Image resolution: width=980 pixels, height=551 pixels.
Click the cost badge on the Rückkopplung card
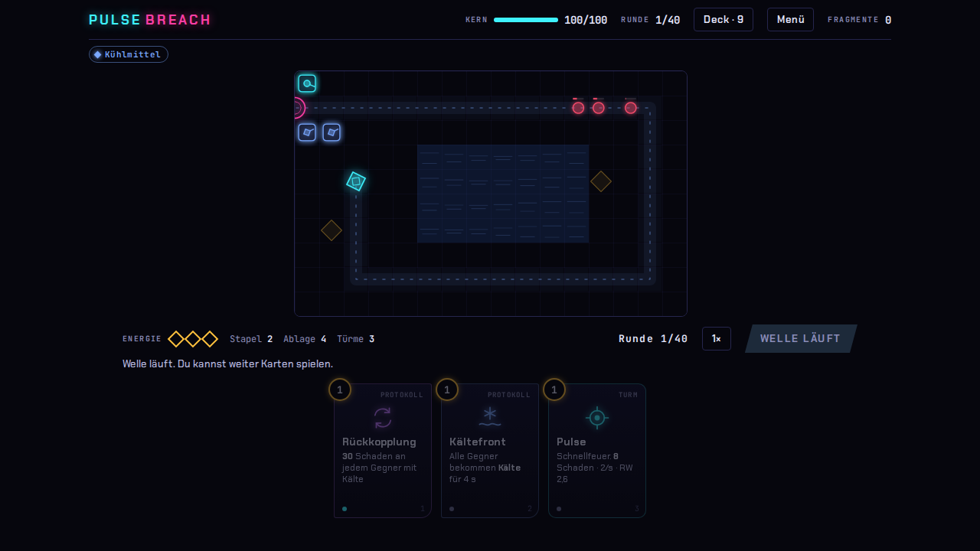(340, 390)
